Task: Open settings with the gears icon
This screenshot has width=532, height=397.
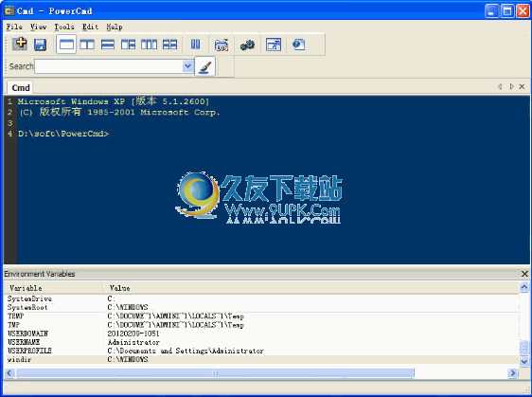Action: pyautogui.click(x=247, y=45)
